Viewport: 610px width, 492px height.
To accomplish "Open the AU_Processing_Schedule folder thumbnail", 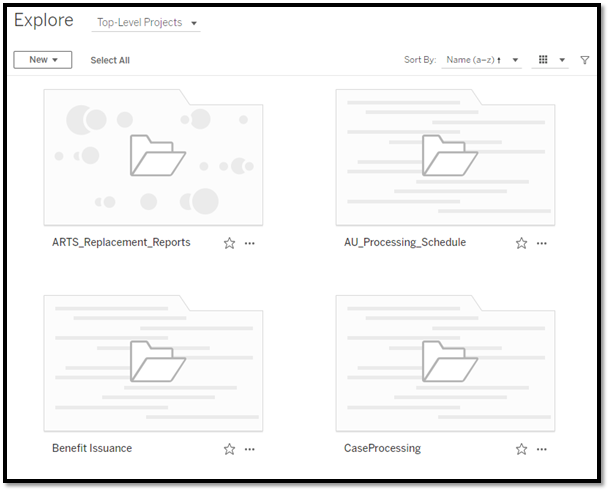I will (445, 158).
